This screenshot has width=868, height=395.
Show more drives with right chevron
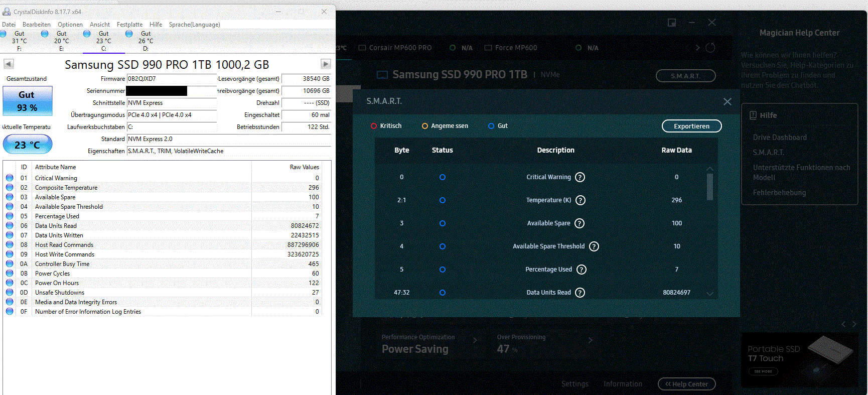697,48
